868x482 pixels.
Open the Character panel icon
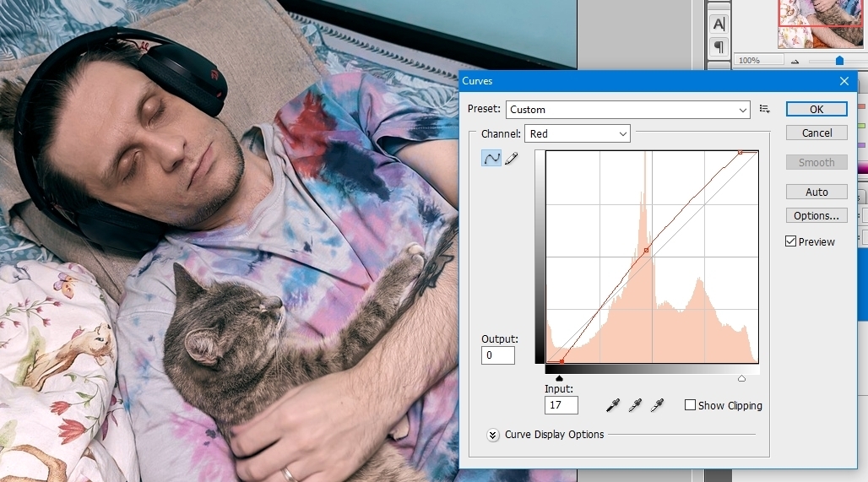[719, 24]
